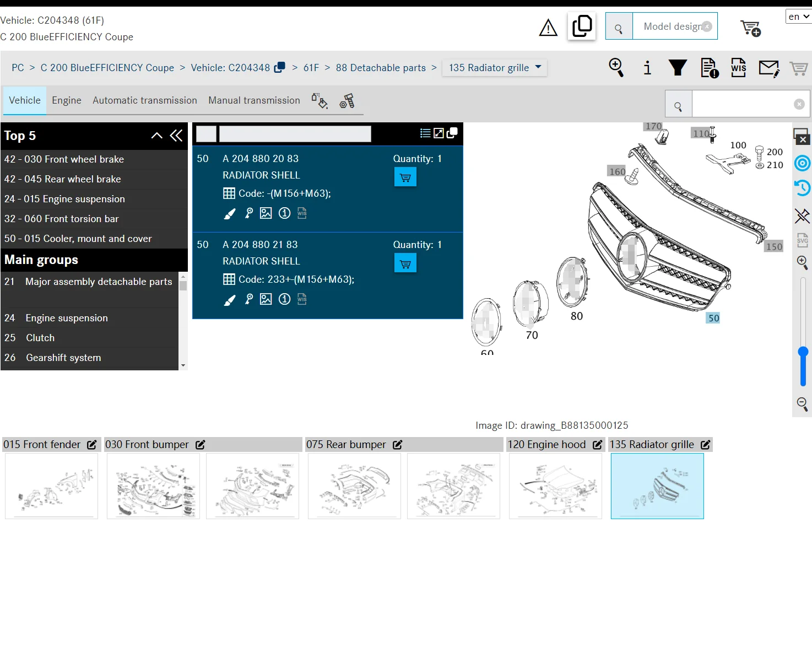Click the bolt and parts icon tab
The image size is (812, 663).
click(x=347, y=101)
